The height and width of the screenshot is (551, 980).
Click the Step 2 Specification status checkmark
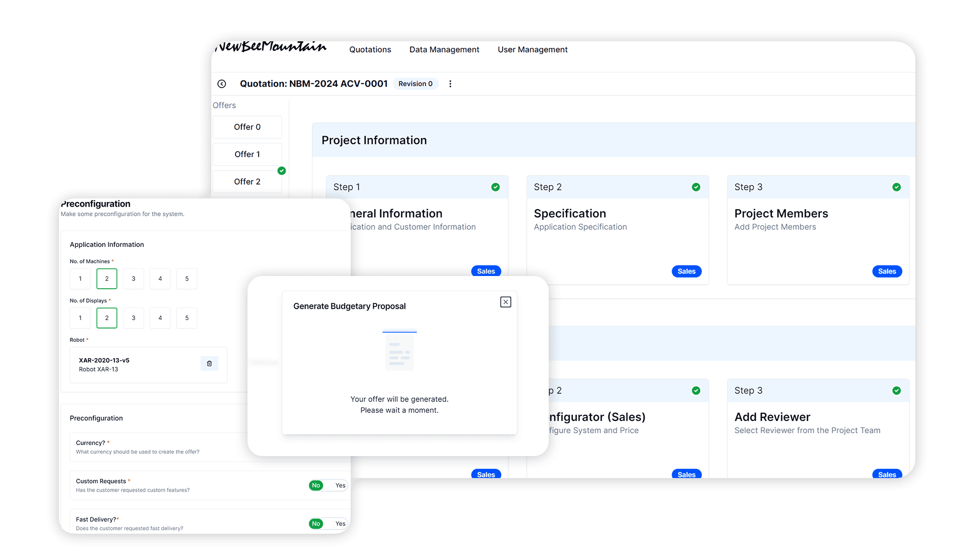point(696,187)
